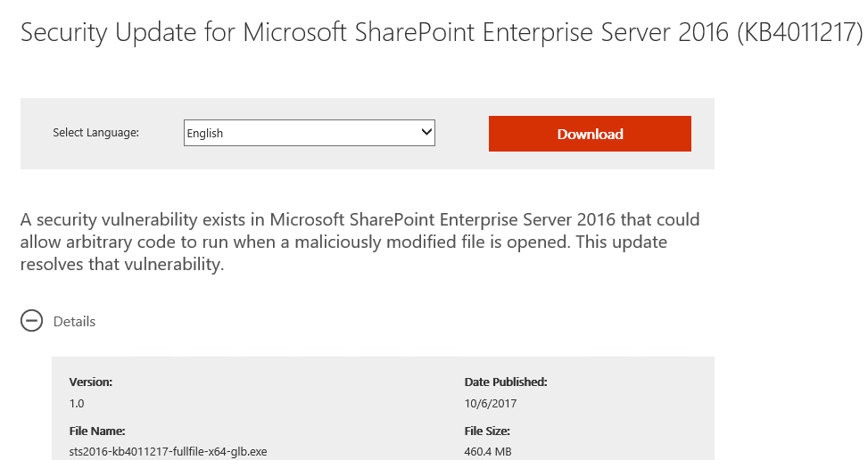Select the 460.4 MB file size value
Screen dimensions: 868x460
pyautogui.click(x=488, y=452)
